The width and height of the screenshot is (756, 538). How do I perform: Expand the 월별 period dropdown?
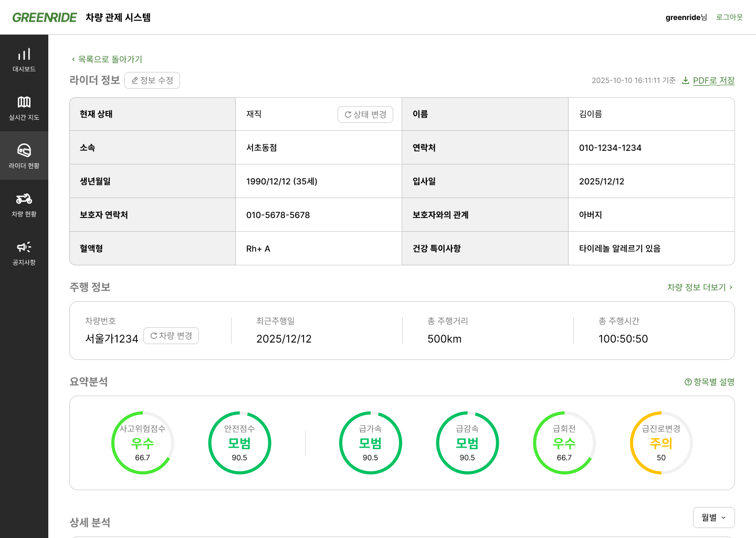click(713, 518)
